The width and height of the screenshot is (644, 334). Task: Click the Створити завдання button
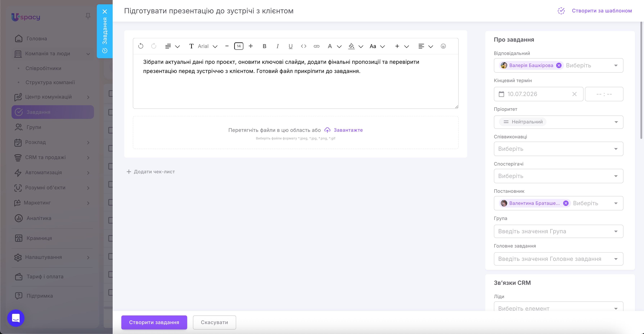154,322
